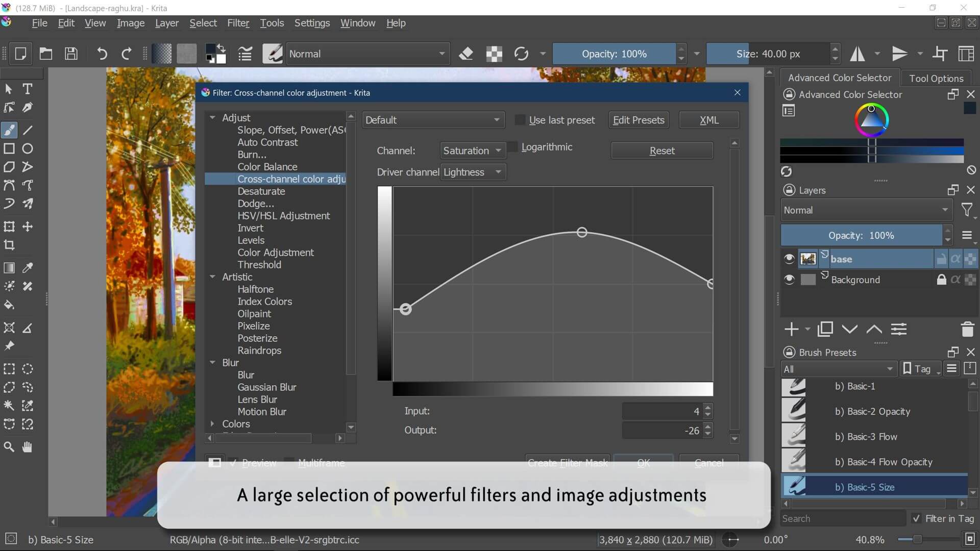
Task: Collapse the Artistic filter category
Action: point(212,277)
